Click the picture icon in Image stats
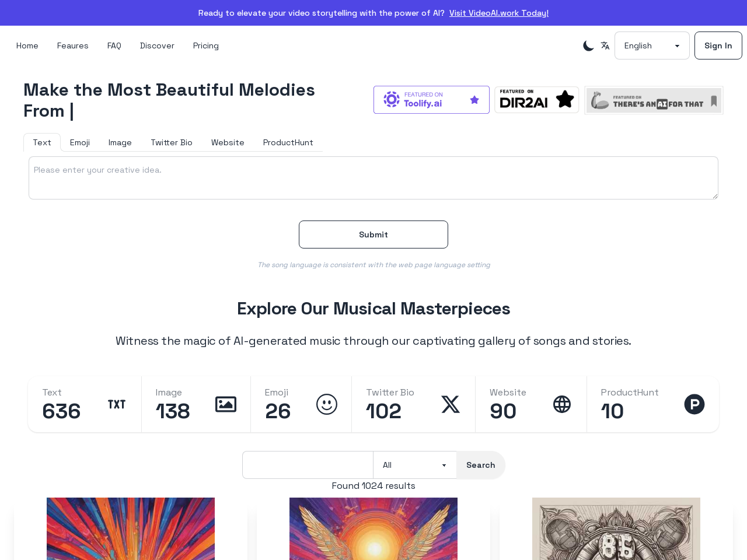Screen dimensions: 747x560 [226, 404]
